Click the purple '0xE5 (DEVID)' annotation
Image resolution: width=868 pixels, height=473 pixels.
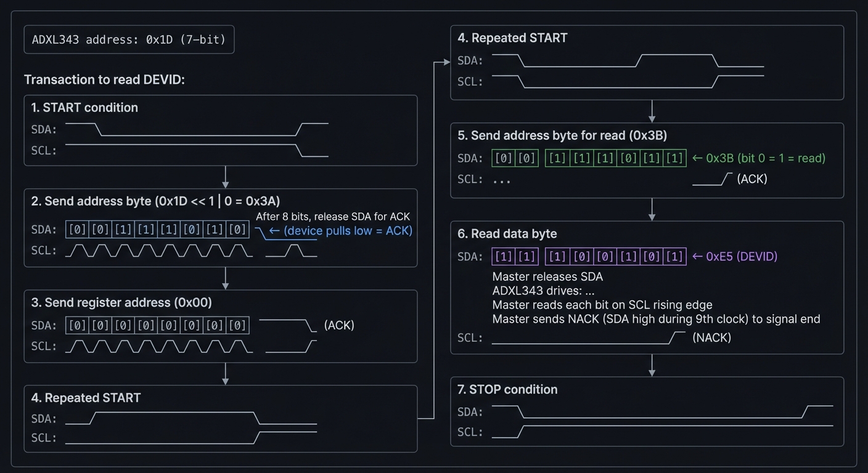[735, 256]
